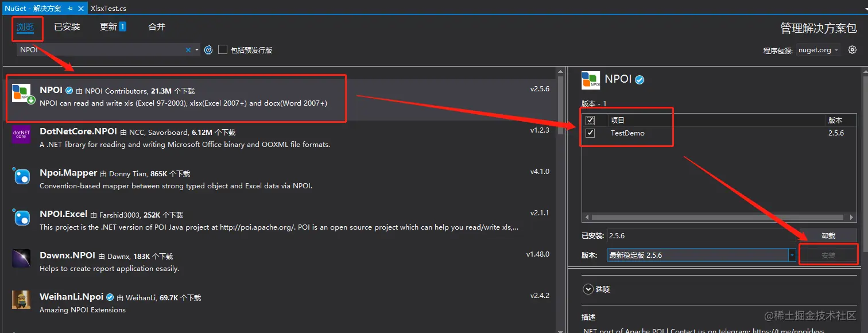
Task: Select the NPOI.Excel package icon
Action: click(x=21, y=217)
